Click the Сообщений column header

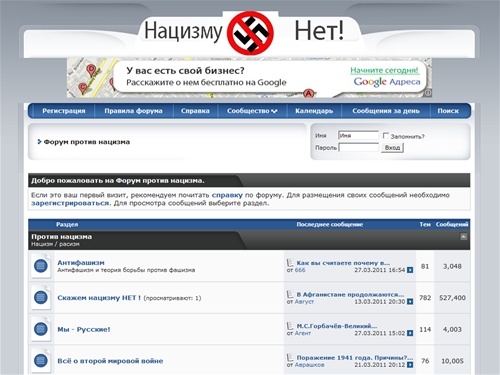click(x=452, y=224)
